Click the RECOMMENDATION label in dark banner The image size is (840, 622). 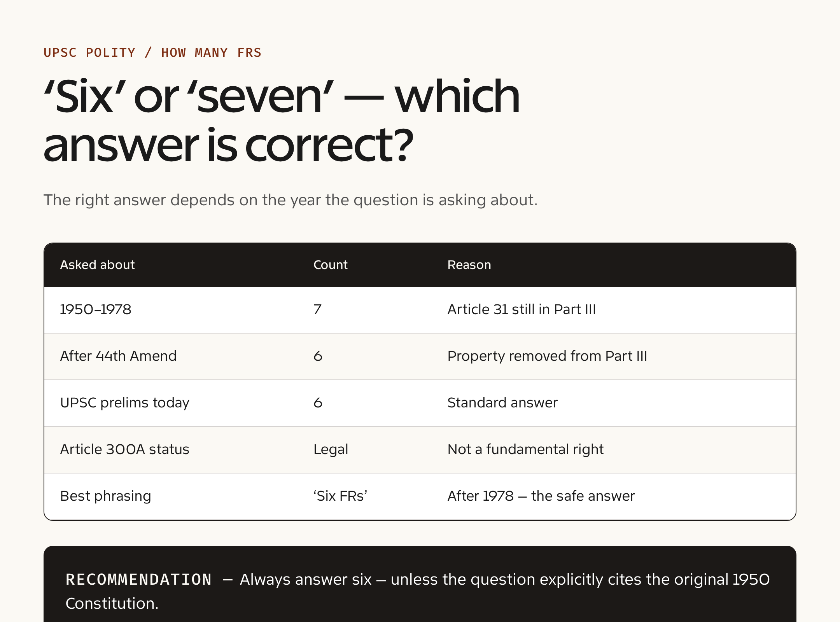point(138,579)
